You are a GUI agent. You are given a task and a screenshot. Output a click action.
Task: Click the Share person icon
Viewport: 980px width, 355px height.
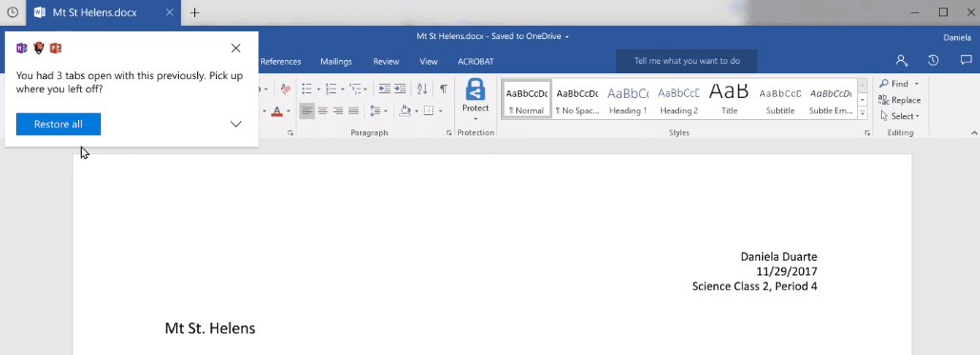(902, 61)
